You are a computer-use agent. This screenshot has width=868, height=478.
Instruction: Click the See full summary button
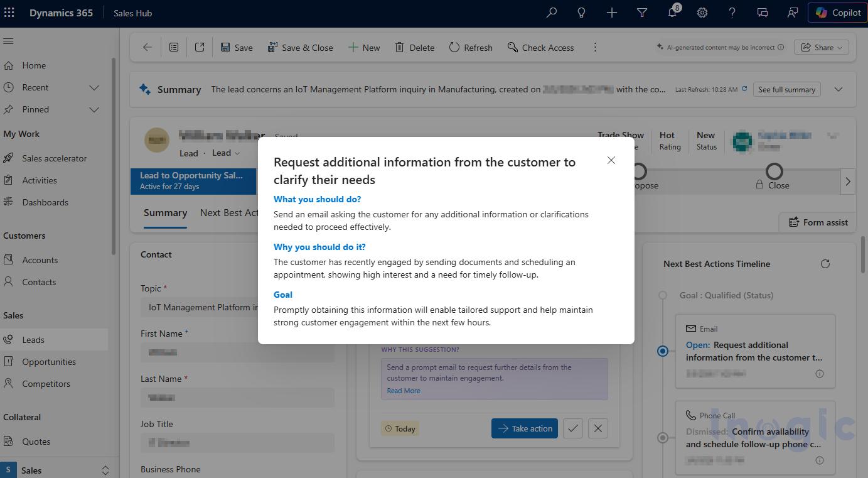(x=786, y=89)
